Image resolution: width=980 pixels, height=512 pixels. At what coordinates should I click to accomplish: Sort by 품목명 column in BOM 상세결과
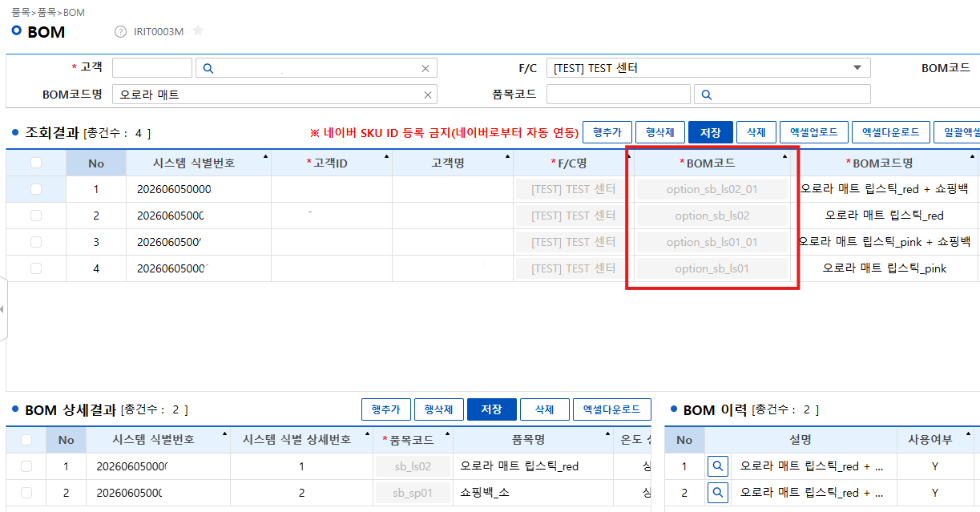pos(533,440)
